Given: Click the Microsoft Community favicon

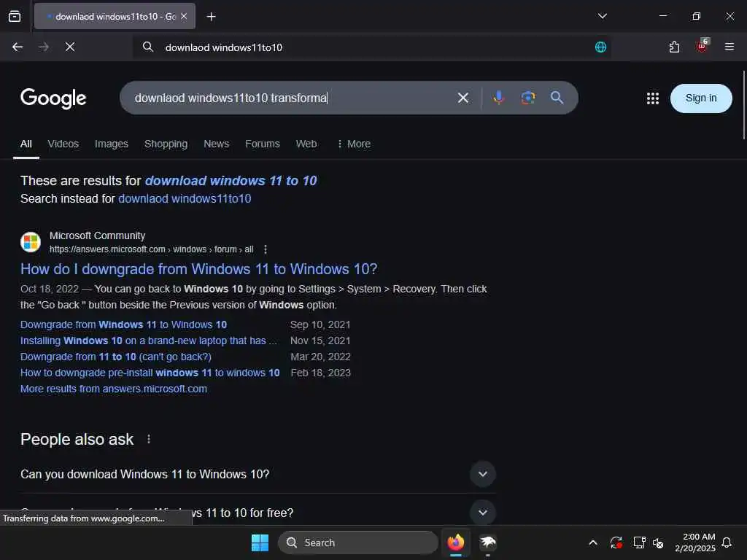Looking at the screenshot, I should point(31,242).
